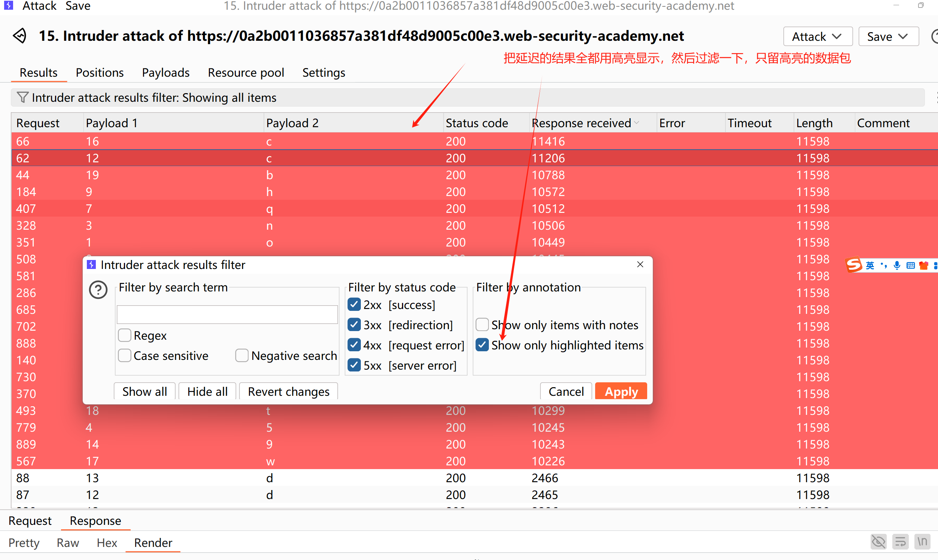Close the results filter dialog
Viewport: 938px width, 560px height.
pyautogui.click(x=640, y=264)
